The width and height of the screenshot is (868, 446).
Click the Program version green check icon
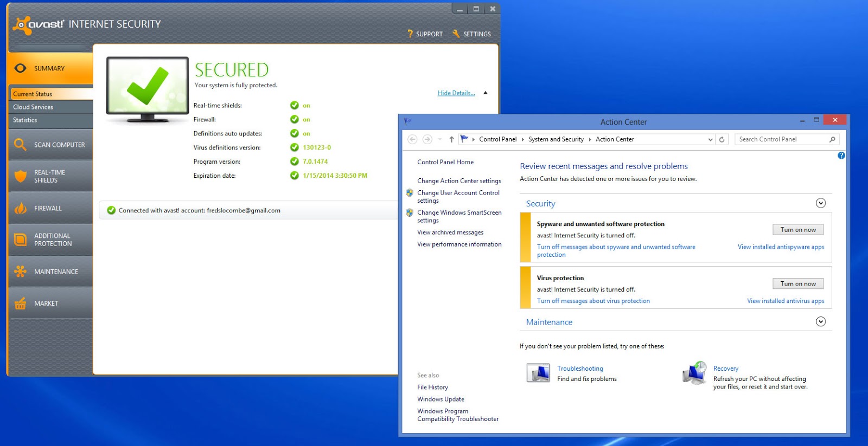click(x=295, y=161)
